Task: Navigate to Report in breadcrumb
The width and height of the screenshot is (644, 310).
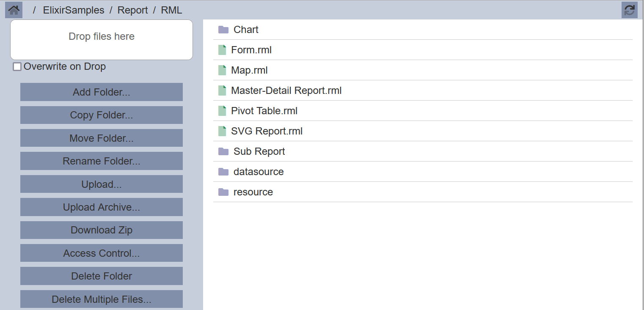Action: coord(133,10)
